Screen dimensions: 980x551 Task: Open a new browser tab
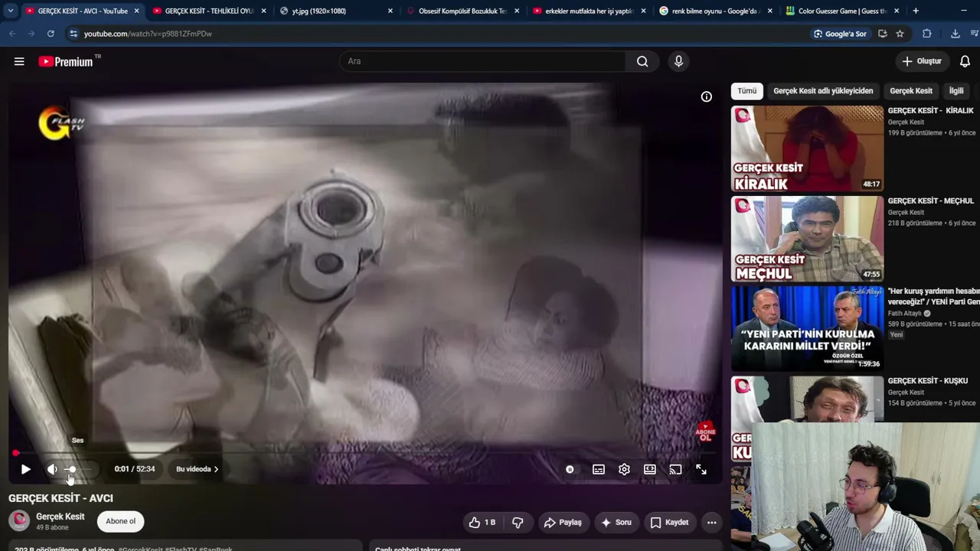pos(916,11)
